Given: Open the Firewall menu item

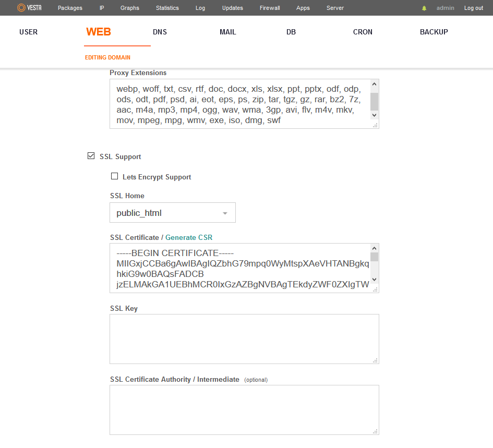Looking at the screenshot, I should point(270,8).
